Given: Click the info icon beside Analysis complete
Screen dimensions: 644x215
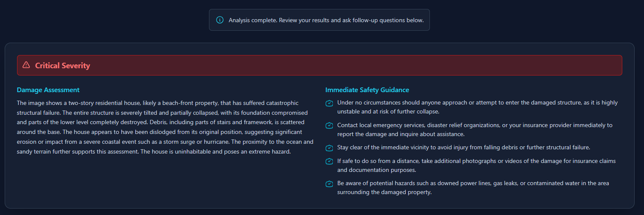Looking at the screenshot, I should [x=220, y=20].
